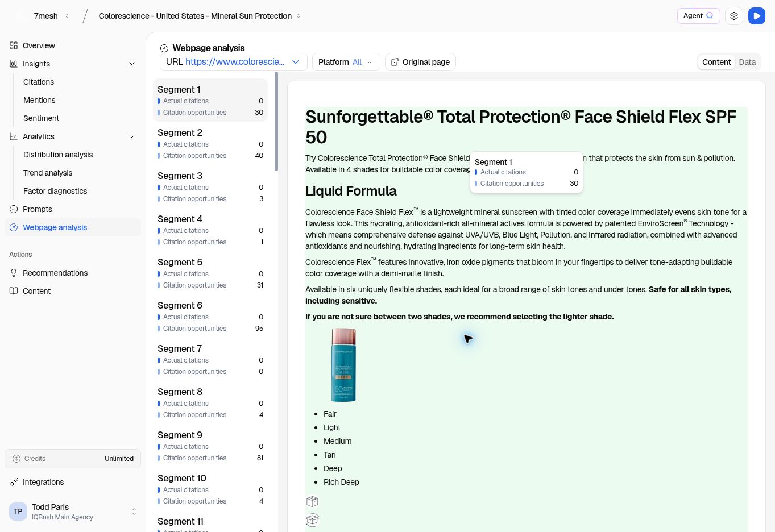Open Mentions under Insights
Image resolution: width=775 pixels, height=532 pixels.
pyautogui.click(x=39, y=100)
